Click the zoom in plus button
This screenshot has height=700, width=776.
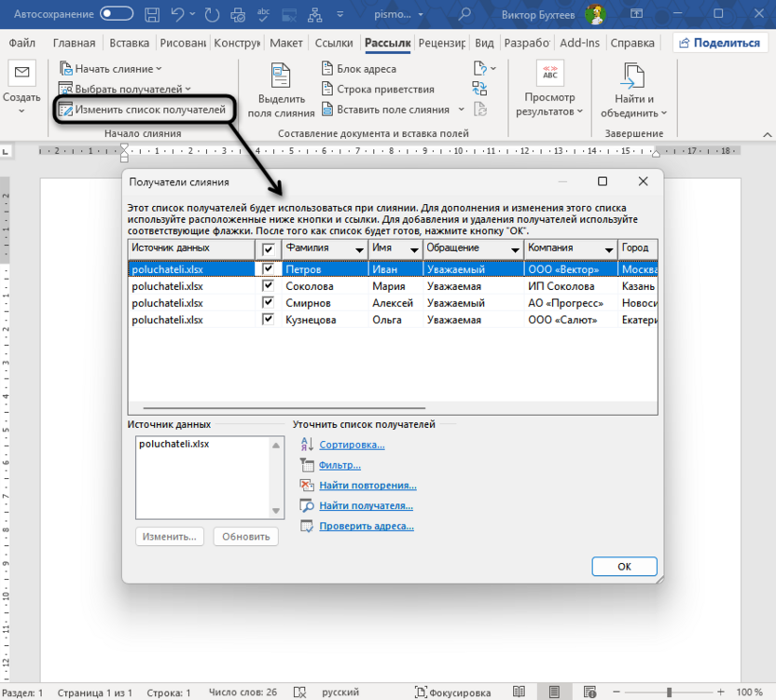pos(721,692)
